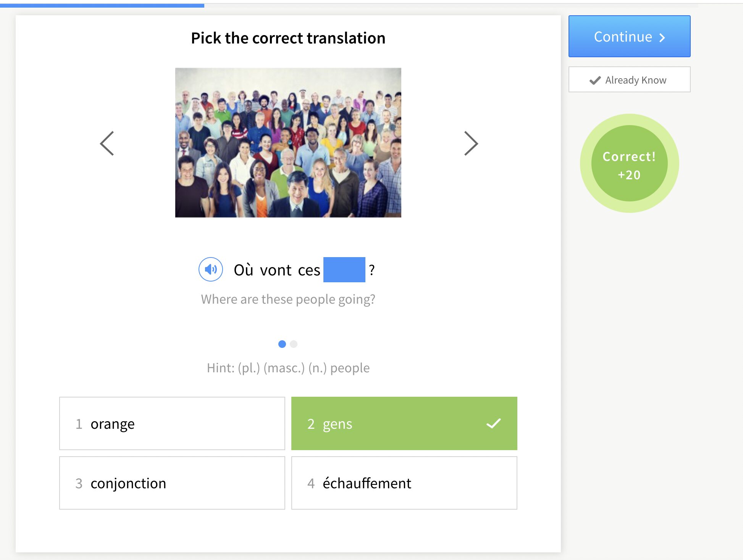The image size is (743, 560).
Task: Switch to the second example dot
Action: [294, 344]
